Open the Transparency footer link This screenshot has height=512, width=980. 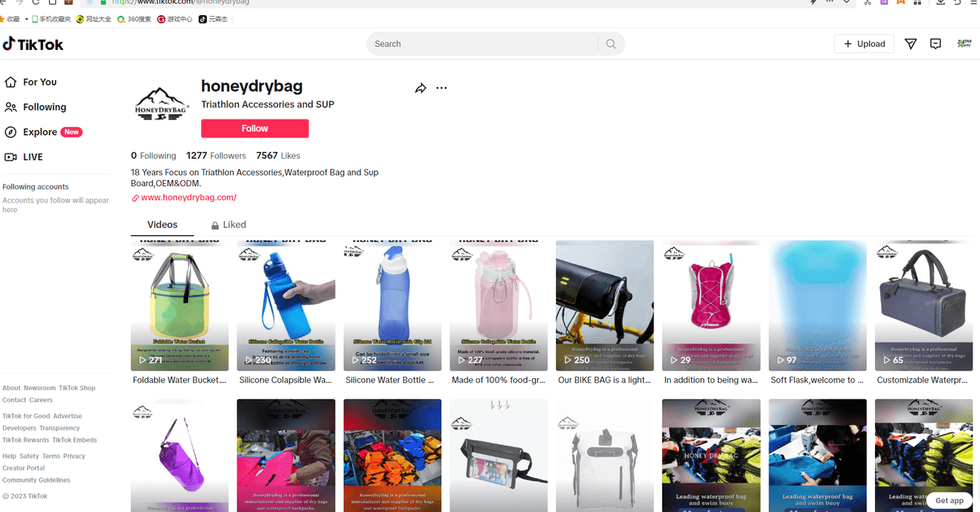(60, 428)
